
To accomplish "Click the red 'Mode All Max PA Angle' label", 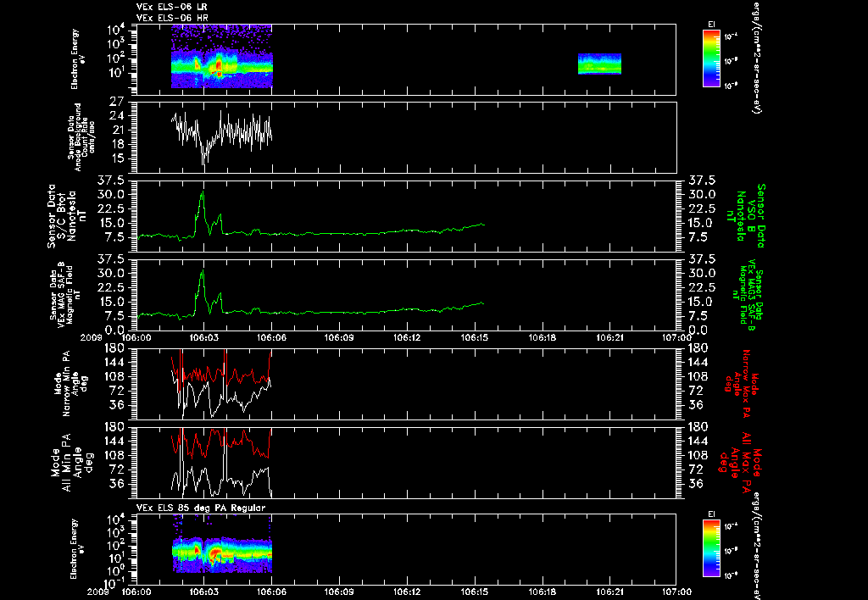I will tap(741, 462).
